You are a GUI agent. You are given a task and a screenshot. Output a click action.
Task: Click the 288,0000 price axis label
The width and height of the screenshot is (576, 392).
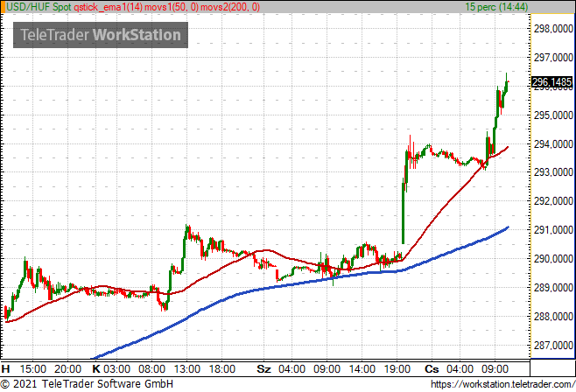pyautogui.click(x=553, y=316)
